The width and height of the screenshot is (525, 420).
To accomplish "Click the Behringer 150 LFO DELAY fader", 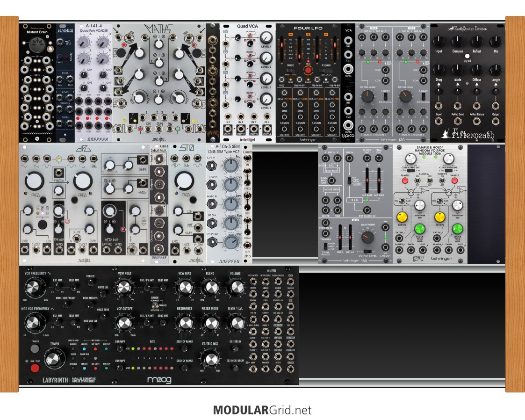I will 350,237.
